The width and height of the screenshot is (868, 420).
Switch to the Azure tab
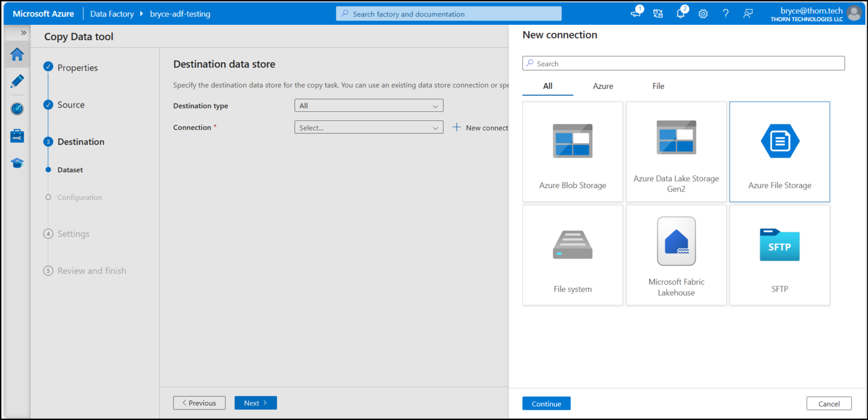point(602,86)
